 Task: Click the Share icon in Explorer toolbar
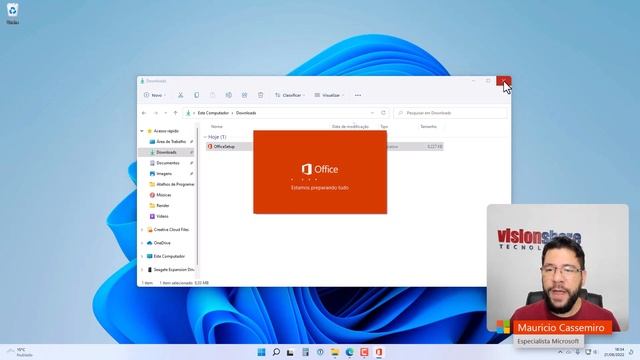(244, 95)
